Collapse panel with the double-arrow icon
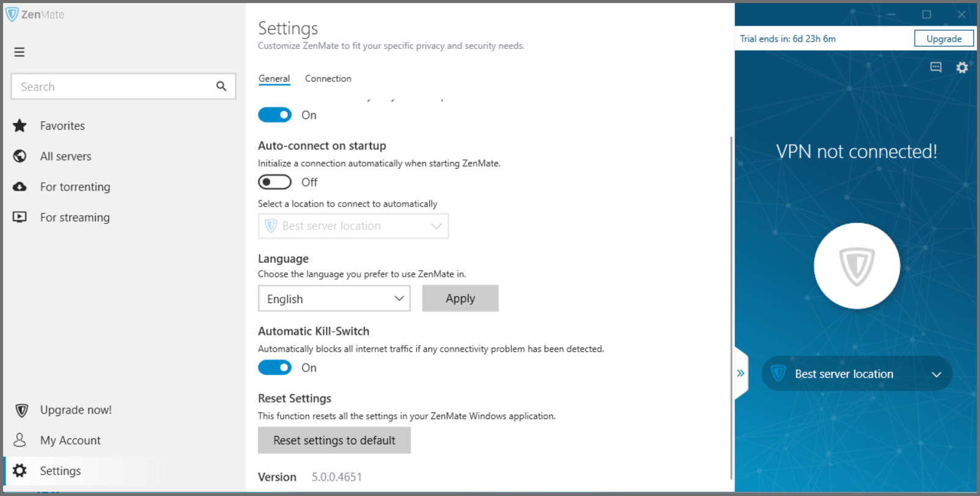The width and height of the screenshot is (980, 496). tap(740, 373)
